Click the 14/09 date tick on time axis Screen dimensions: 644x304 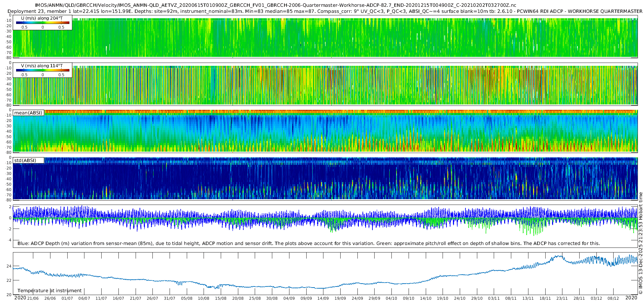click(x=323, y=298)
